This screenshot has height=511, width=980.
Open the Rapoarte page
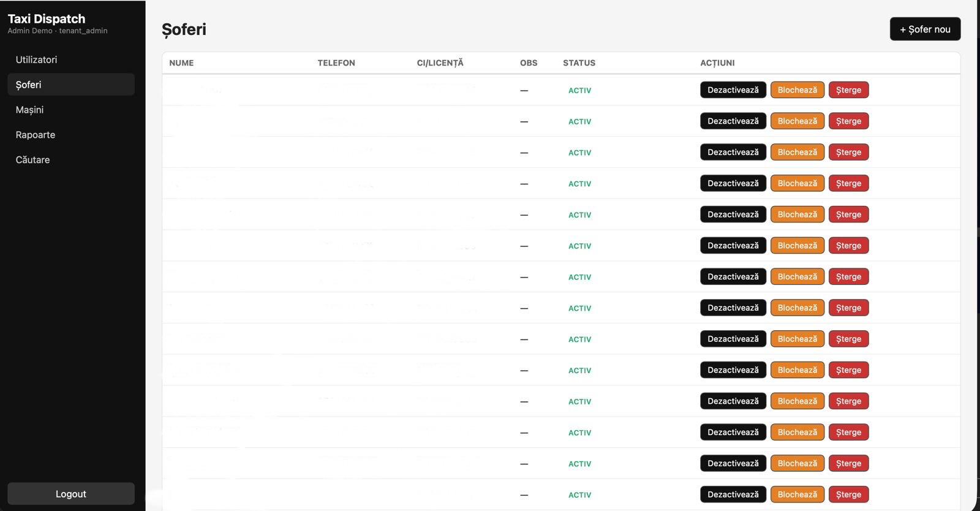tap(36, 135)
